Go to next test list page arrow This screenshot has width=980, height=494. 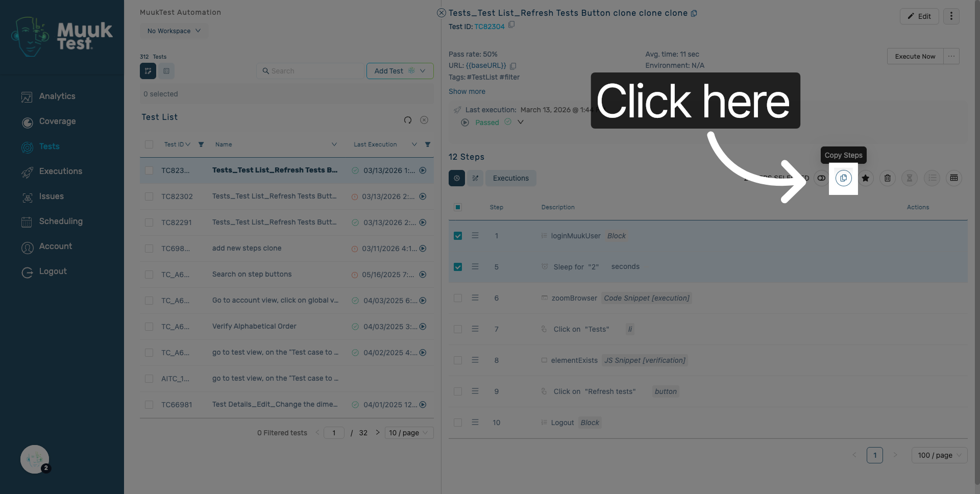pos(378,432)
